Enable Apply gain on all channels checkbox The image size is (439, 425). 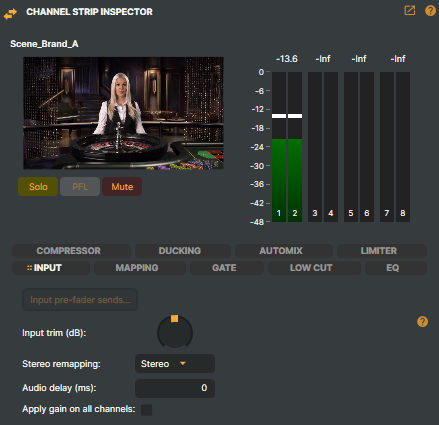tap(146, 410)
